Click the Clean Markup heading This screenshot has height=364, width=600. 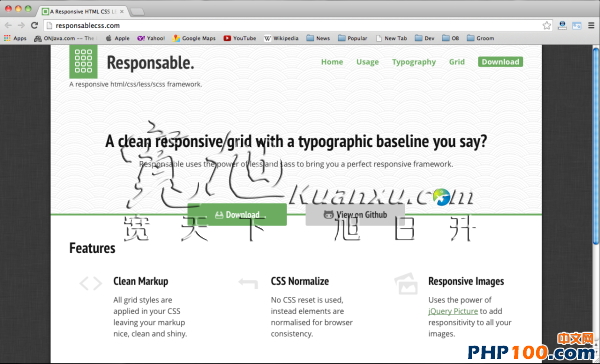click(x=141, y=281)
